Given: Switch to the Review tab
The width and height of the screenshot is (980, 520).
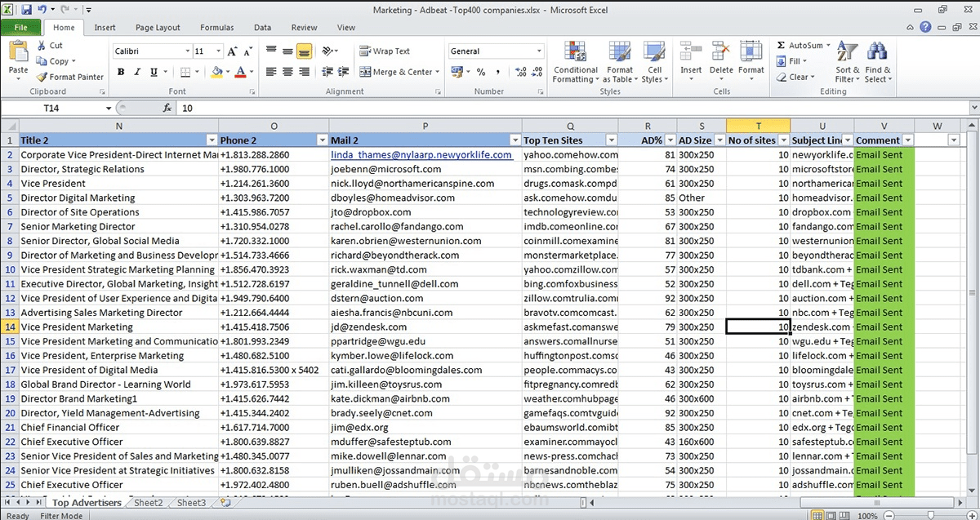Looking at the screenshot, I should click(304, 28).
